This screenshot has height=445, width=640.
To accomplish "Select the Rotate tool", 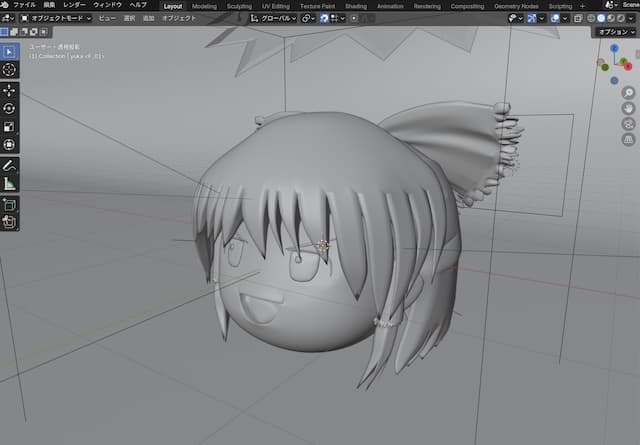I will pyautogui.click(x=10, y=108).
